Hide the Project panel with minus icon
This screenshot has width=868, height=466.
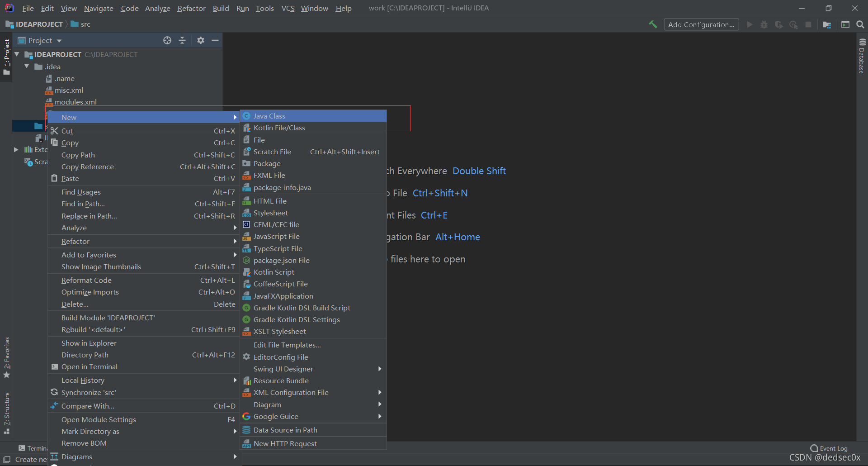coord(215,40)
